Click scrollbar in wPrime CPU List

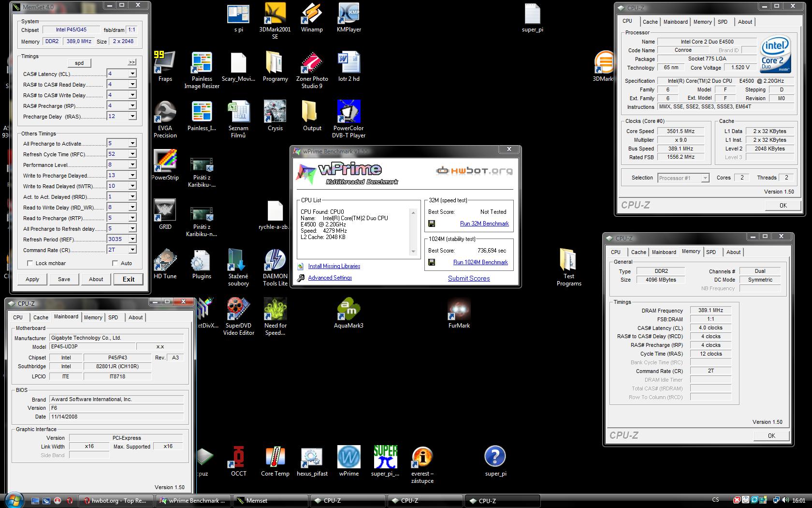click(413, 232)
